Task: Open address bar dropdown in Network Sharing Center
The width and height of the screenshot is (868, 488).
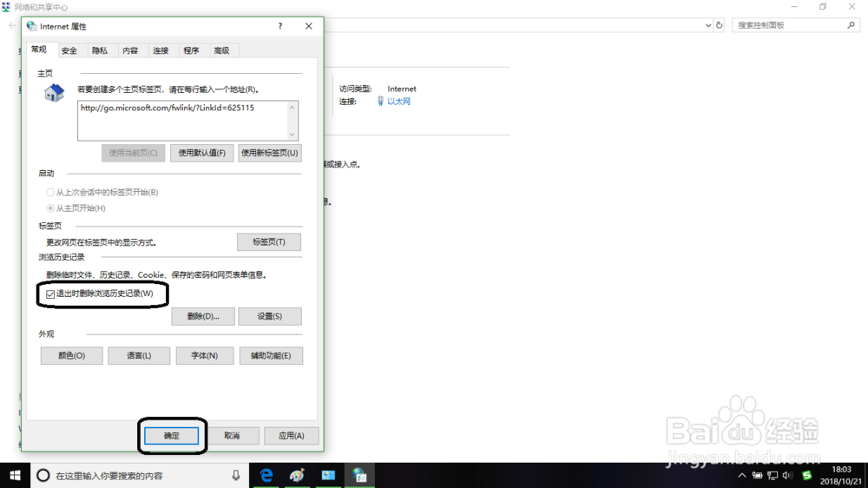Action: (x=707, y=25)
